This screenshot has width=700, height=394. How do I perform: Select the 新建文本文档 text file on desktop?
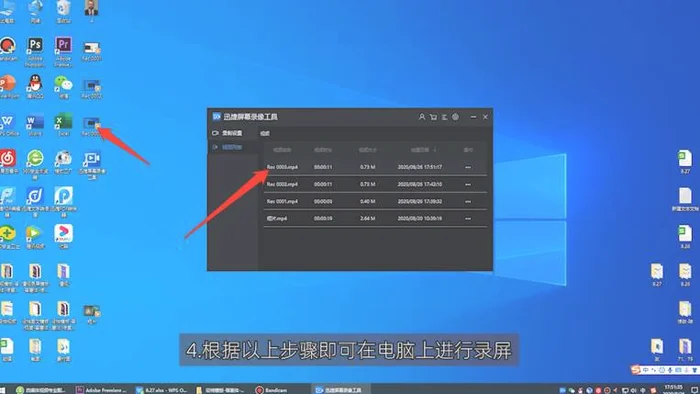click(685, 199)
